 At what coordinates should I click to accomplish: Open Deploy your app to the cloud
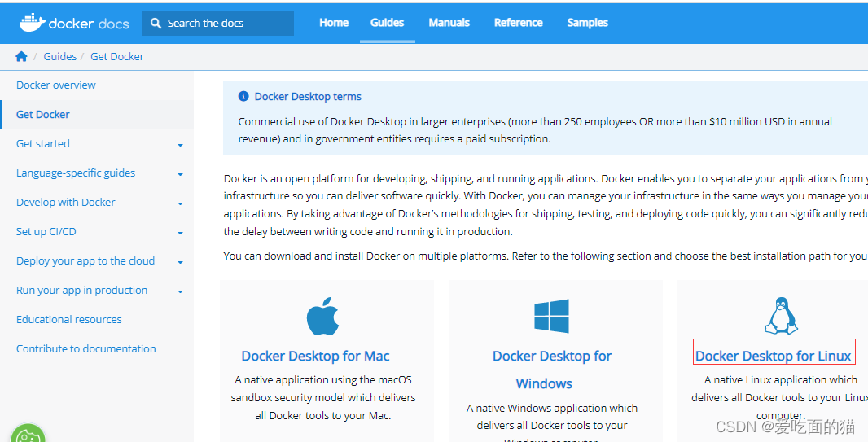coord(85,261)
